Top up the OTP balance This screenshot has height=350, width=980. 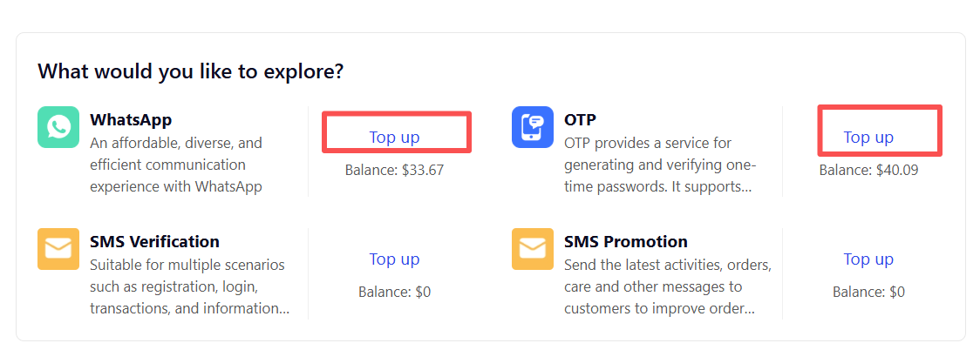click(x=868, y=137)
